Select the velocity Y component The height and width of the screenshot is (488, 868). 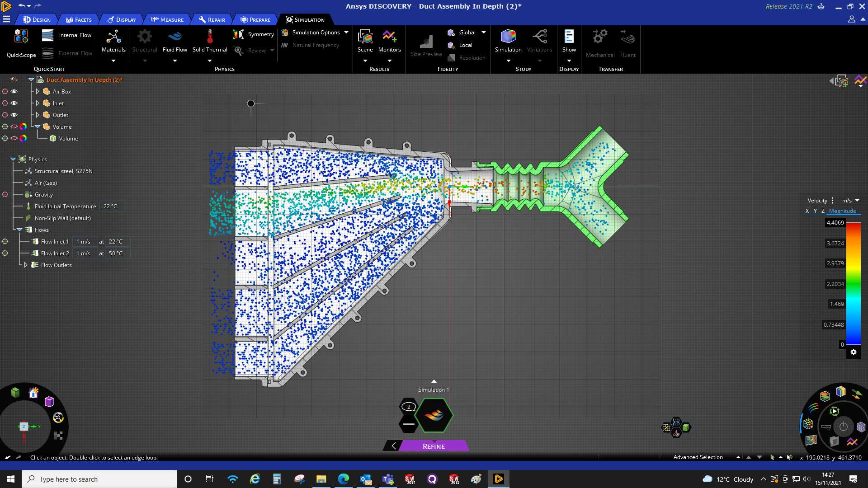[815, 211]
